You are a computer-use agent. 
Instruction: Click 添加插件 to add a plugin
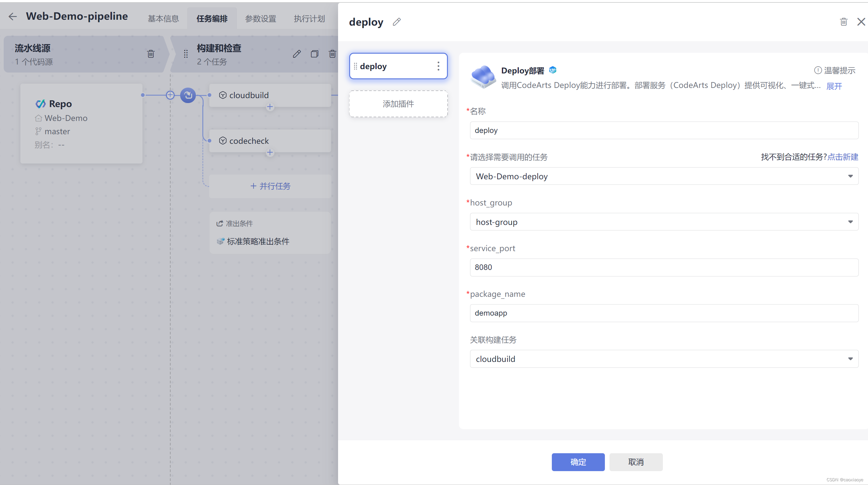(398, 104)
